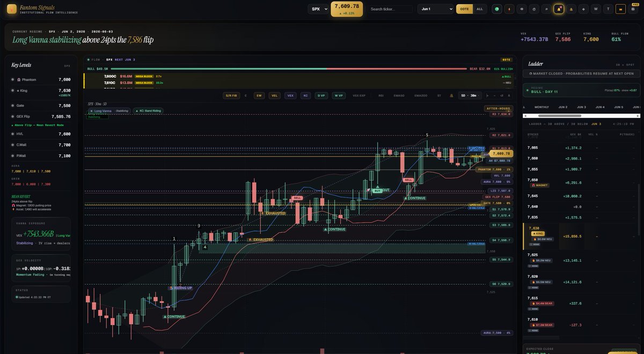Viewport: 644px width, 354px height.
Task: Click the green live status dot icon
Action: (x=497, y=9)
